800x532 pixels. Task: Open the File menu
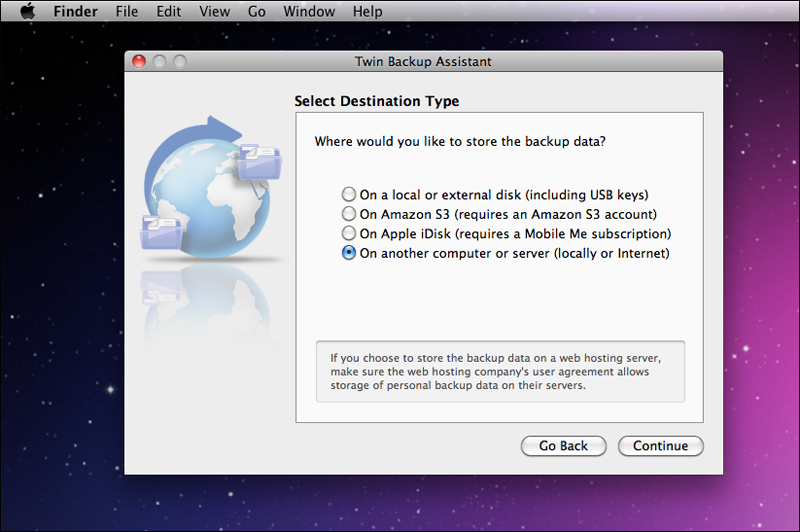click(127, 11)
